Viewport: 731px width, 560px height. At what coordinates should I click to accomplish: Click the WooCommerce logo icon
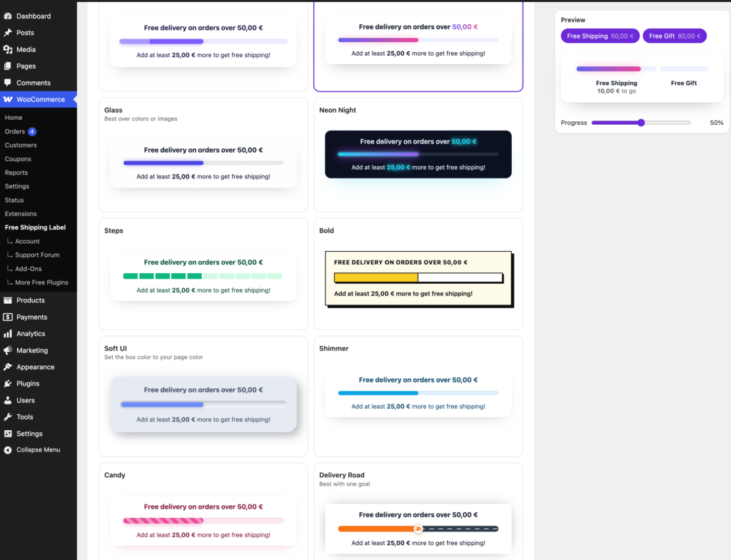pos(8,99)
